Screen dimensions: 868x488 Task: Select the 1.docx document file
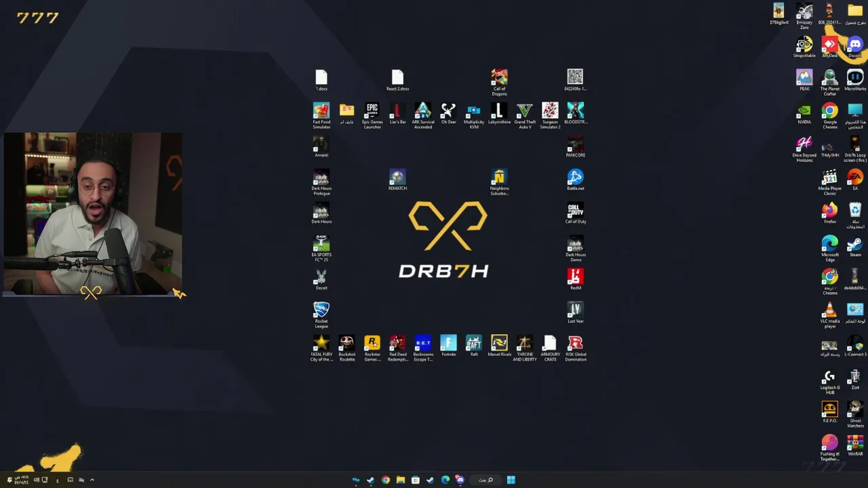click(x=321, y=81)
